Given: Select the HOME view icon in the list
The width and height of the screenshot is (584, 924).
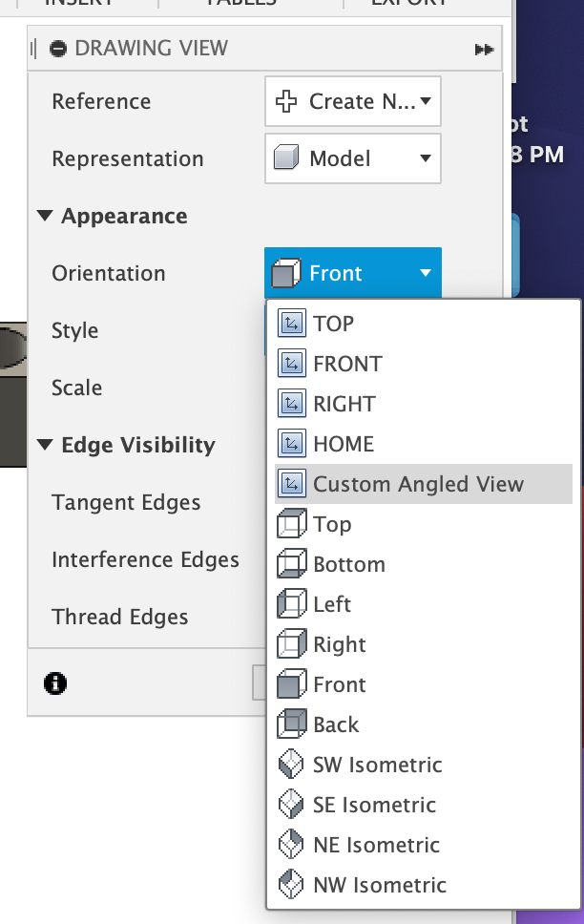Looking at the screenshot, I should coord(292,443).
